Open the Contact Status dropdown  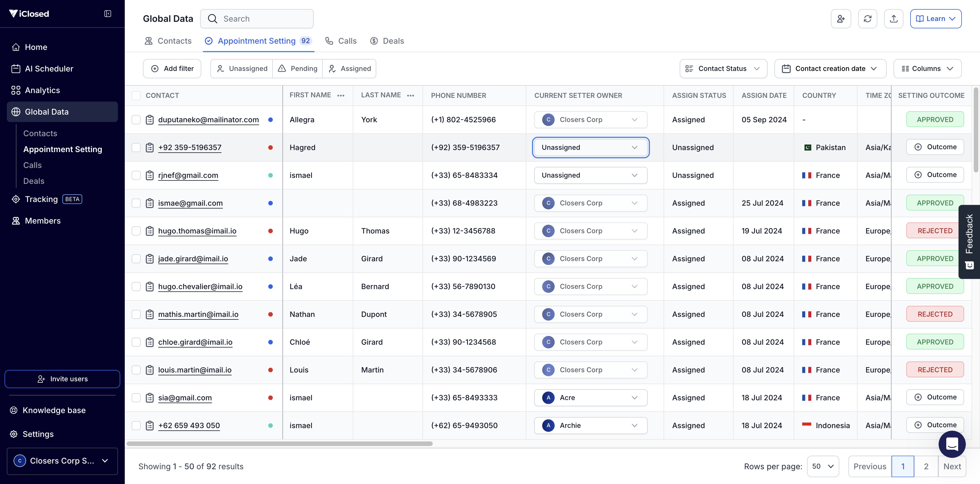click(723, 68)
